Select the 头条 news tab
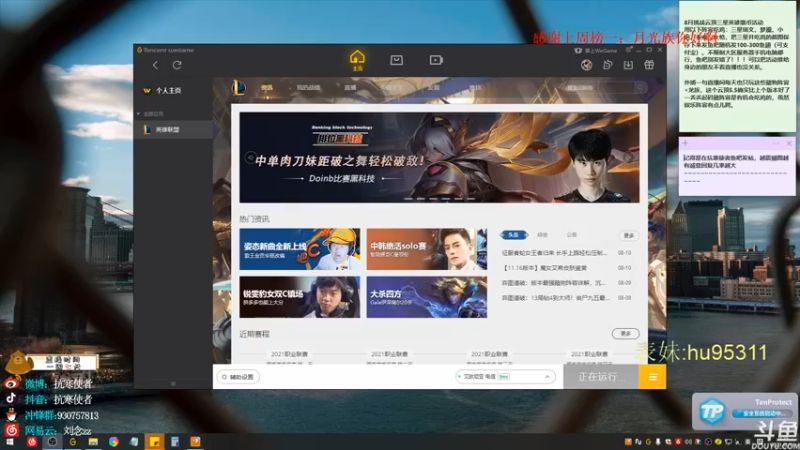800x450 pixels. 514,235
